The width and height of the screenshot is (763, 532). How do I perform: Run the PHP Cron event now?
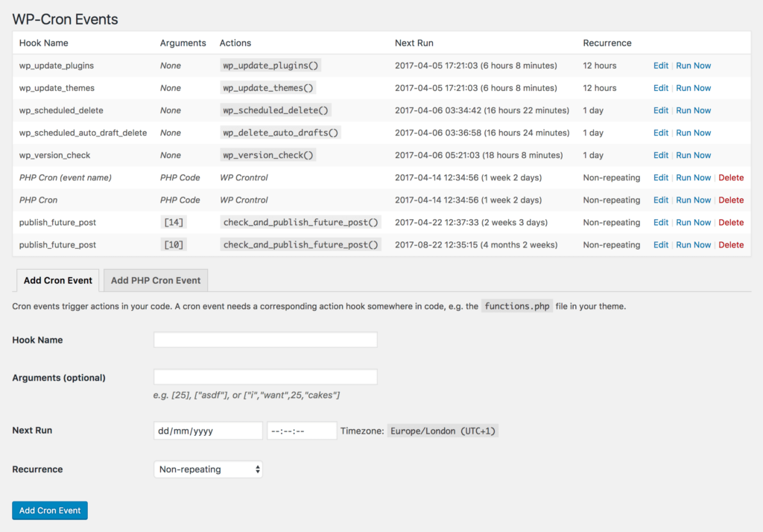pos(693,200)
